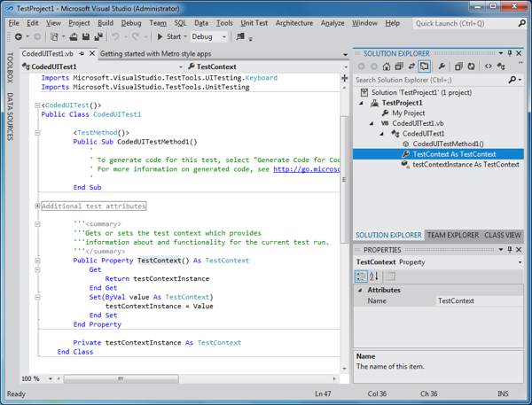Viewport: 532px width, 405px height.
Task: Open the TestContext Property object dropdown
Action: pos(520,262)
